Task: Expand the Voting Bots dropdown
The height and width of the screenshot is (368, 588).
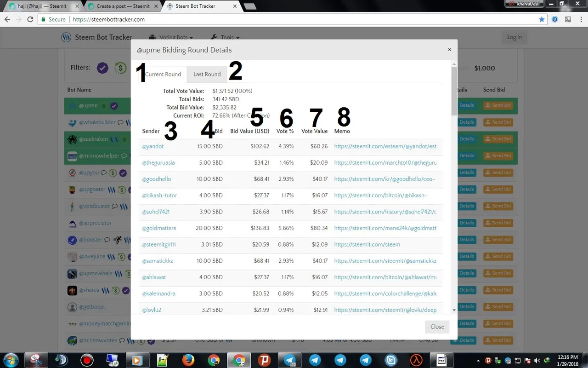Action: click(x=171, y=37)
